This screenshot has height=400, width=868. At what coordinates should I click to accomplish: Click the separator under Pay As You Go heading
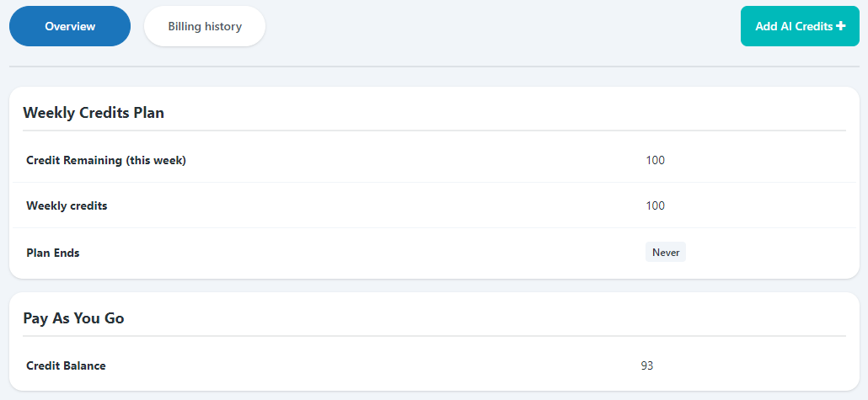pyautogui.click(x=434, y=336)
